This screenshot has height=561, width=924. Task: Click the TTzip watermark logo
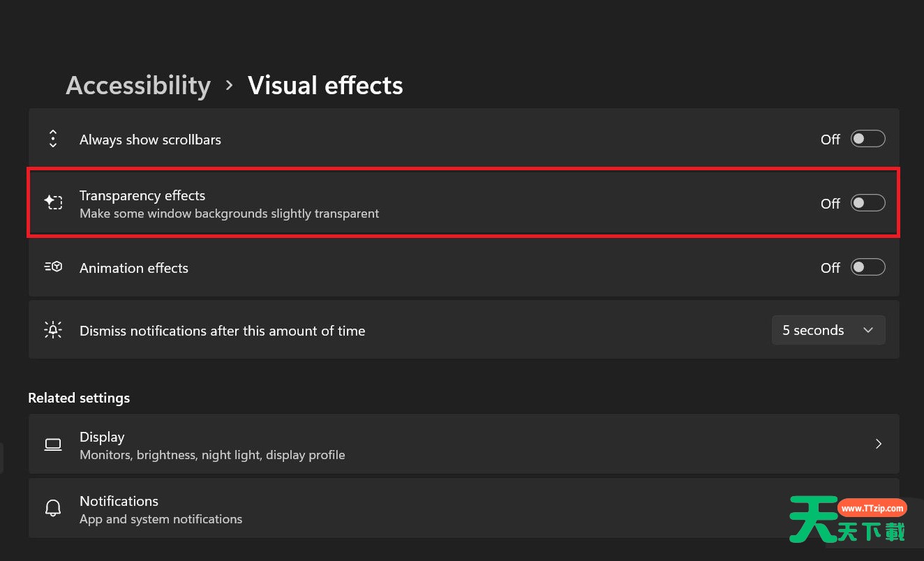click(x=847, y=519)
